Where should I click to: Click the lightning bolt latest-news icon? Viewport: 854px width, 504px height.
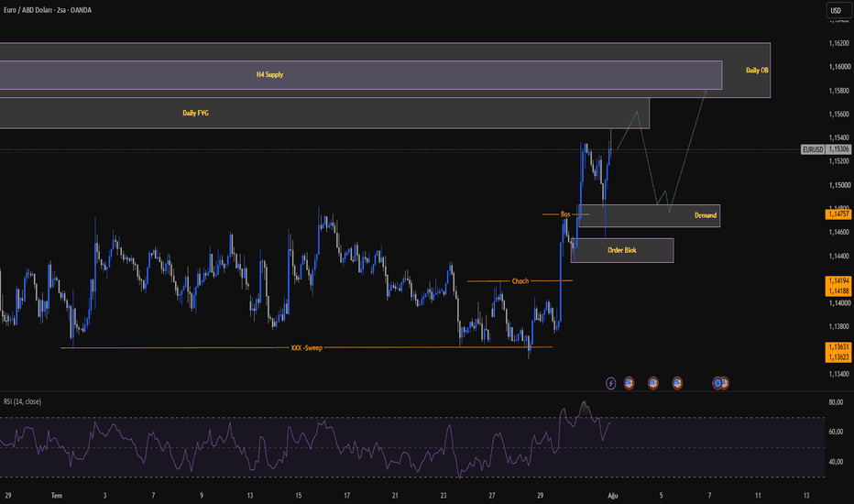(610, 384)
